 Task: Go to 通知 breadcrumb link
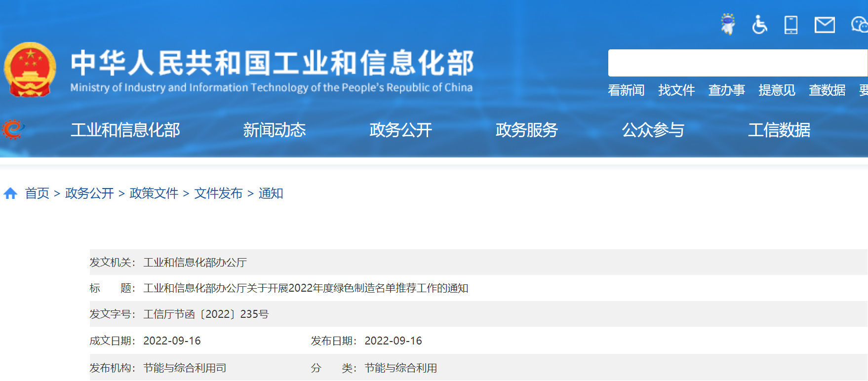[x=271, y=193]
